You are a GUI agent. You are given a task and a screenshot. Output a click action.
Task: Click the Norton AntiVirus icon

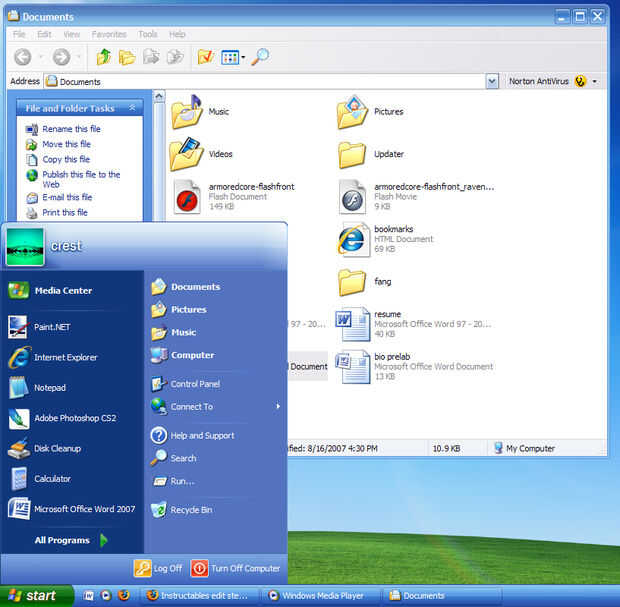tap(580, 81)
